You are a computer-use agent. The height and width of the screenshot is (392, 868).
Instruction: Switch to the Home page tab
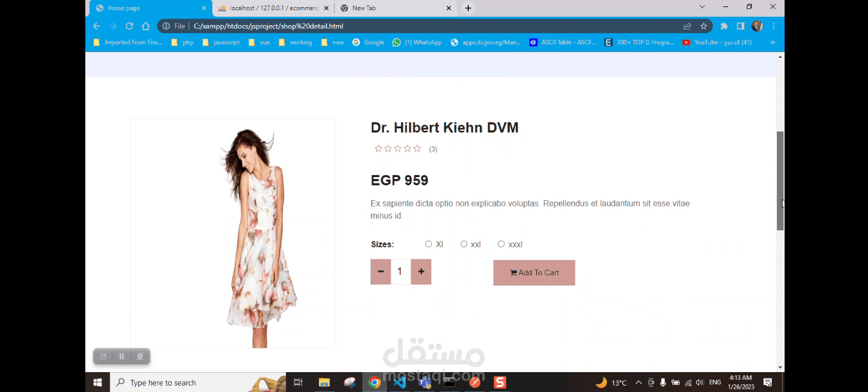151,8
